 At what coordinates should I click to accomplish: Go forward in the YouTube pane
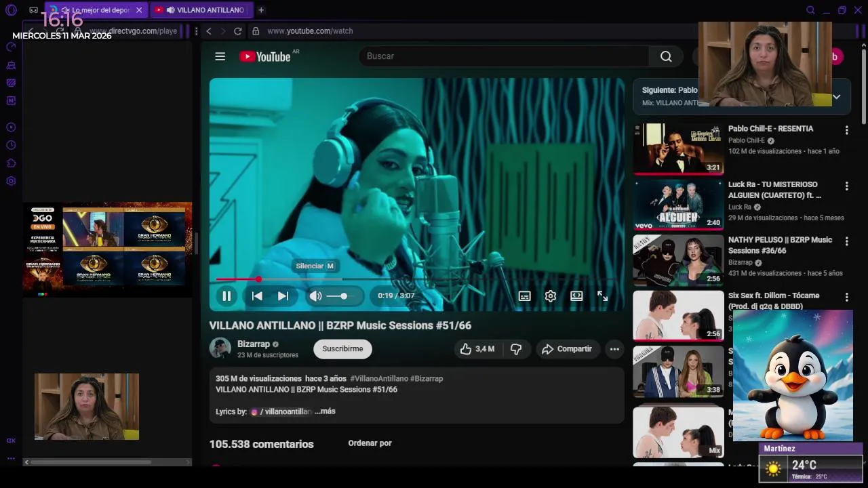(x=222, y=31)
